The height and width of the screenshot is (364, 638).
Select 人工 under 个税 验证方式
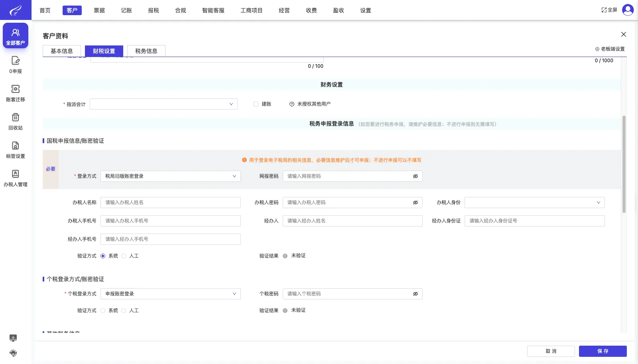(x=124, y=311)
